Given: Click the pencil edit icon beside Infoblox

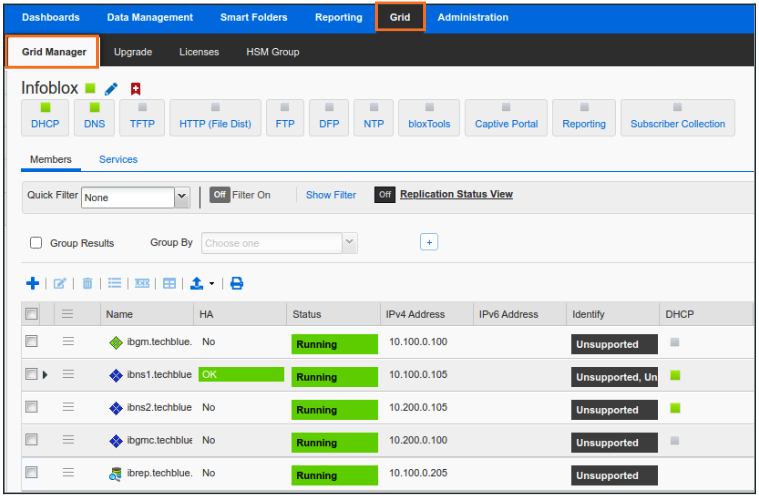Looking at the screenshot, I should point(111,89).
